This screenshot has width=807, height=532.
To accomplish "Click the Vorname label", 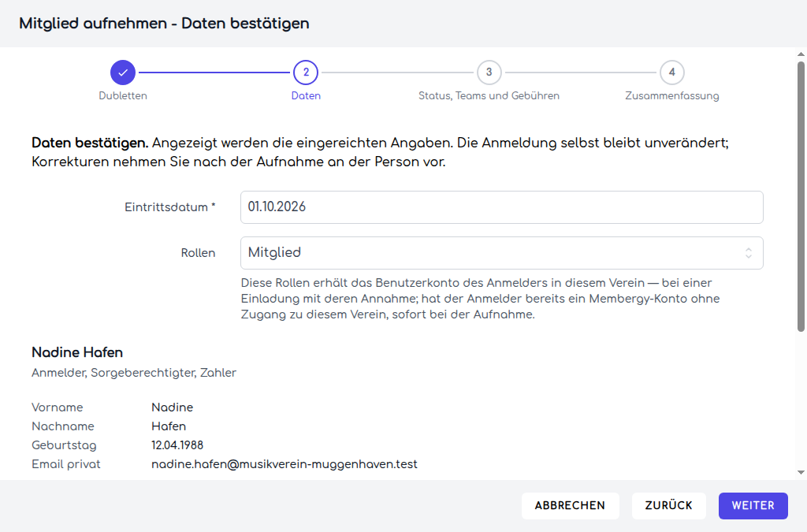I will click(x=57, y=407).
